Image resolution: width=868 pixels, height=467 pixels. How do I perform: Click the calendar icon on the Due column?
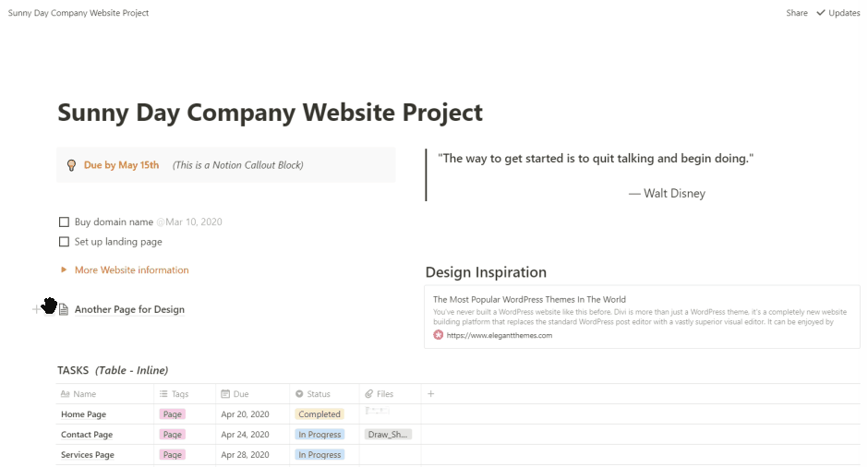227,394
